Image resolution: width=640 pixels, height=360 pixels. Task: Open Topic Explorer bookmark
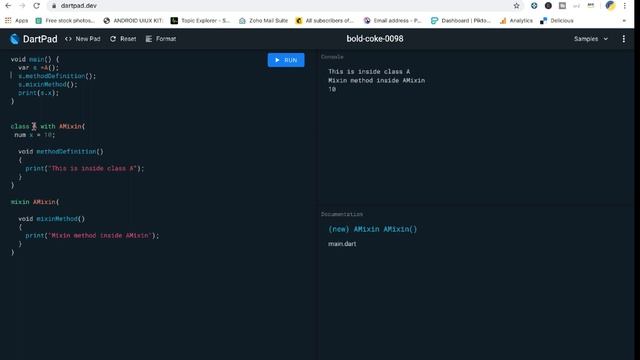click(x=200, y=20)
